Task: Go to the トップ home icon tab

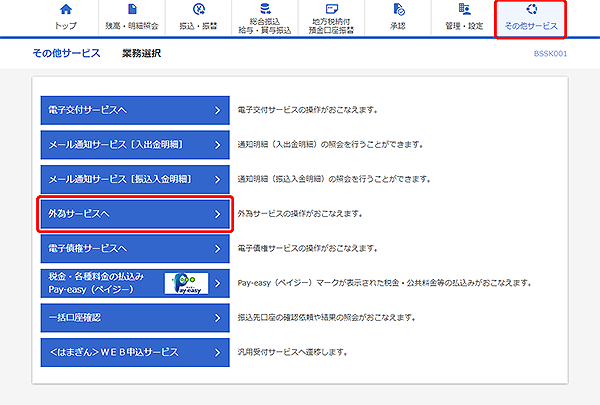Action: click(x=66, y=18)
